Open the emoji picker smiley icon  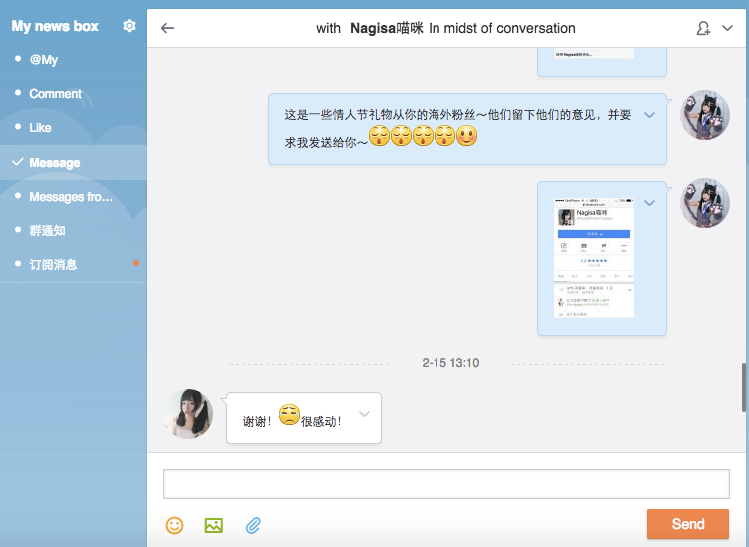coord(174,526)
